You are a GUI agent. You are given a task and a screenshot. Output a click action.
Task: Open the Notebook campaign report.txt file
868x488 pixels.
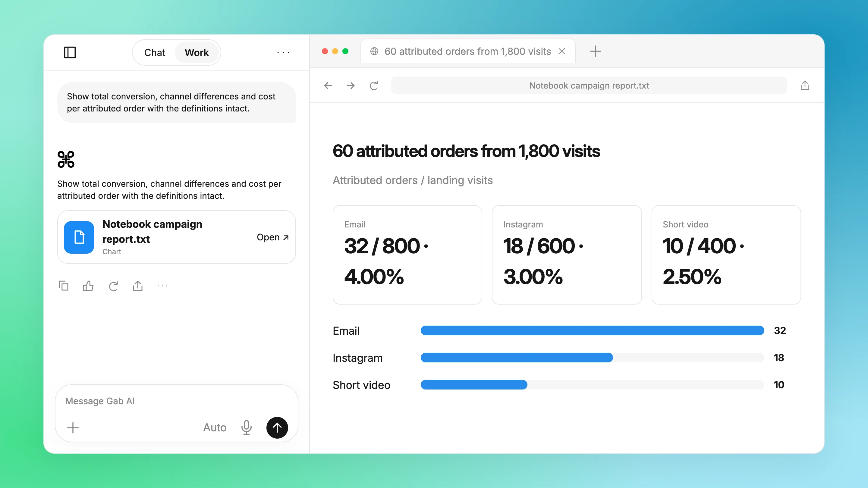pyautogui.click(x=272, y=237)
